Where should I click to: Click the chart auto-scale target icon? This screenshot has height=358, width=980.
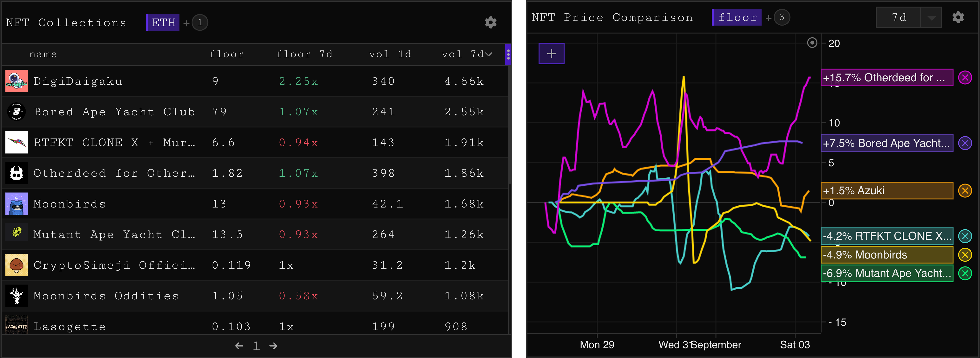pyautogui.click(x=812, y=43)
